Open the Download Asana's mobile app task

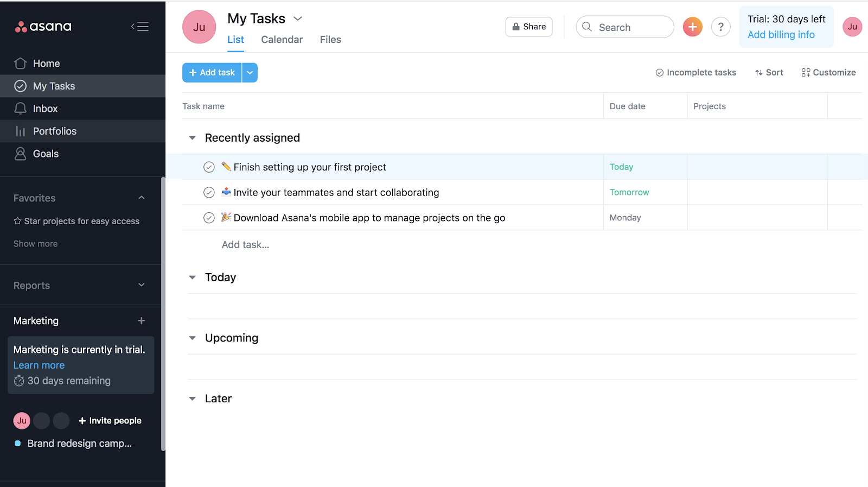pos(369,218)
